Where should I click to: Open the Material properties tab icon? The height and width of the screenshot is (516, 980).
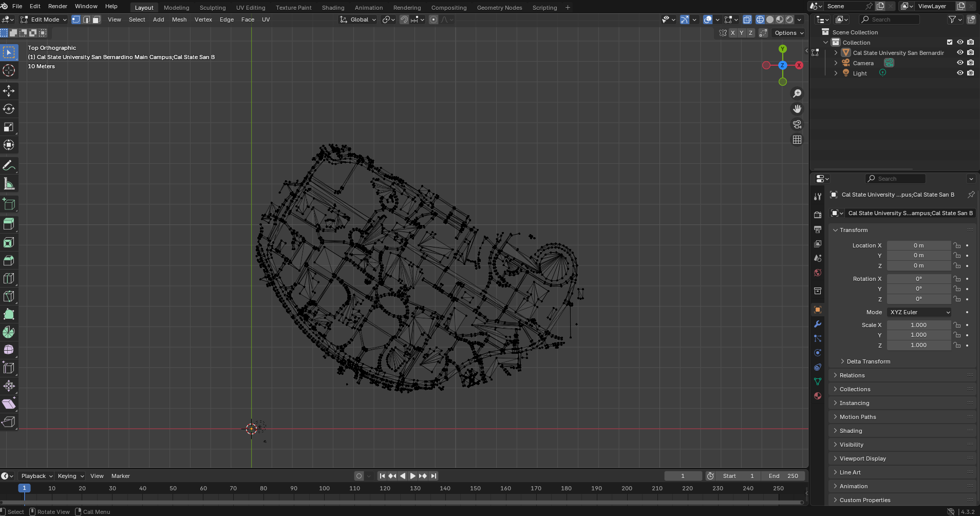point(818,396)
